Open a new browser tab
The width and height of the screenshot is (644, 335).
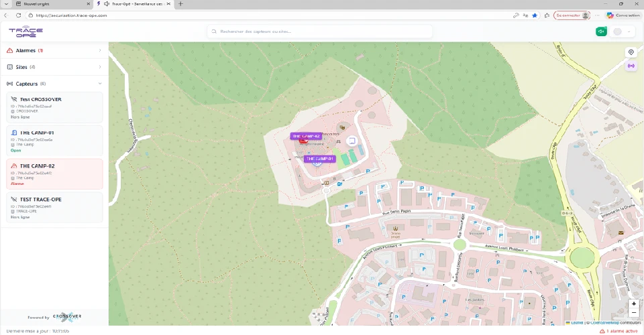180,4
